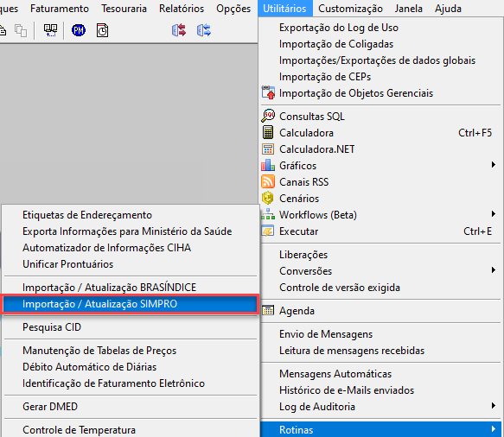
Task: Open the Janela menu
Action: coord(409,9)
